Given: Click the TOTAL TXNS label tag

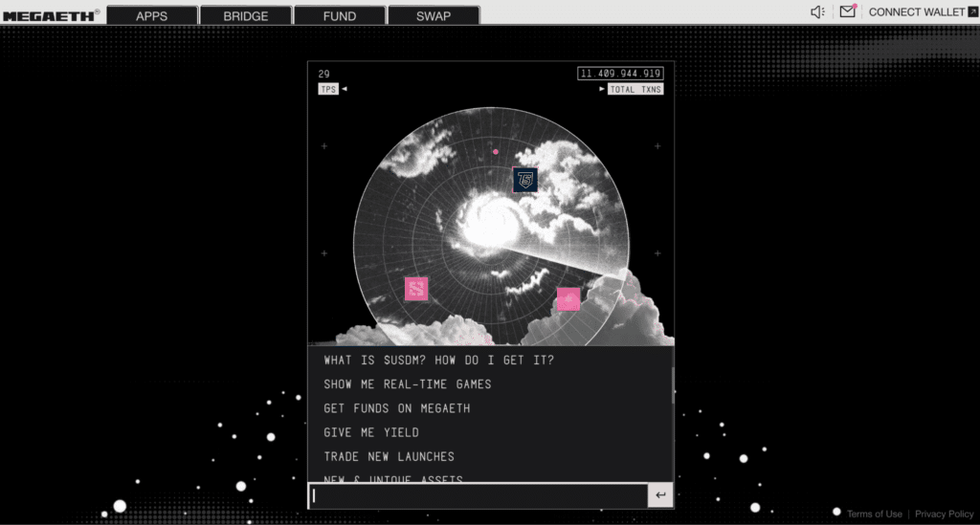Looking at the screenshot, I should click(x=635, y=89).
